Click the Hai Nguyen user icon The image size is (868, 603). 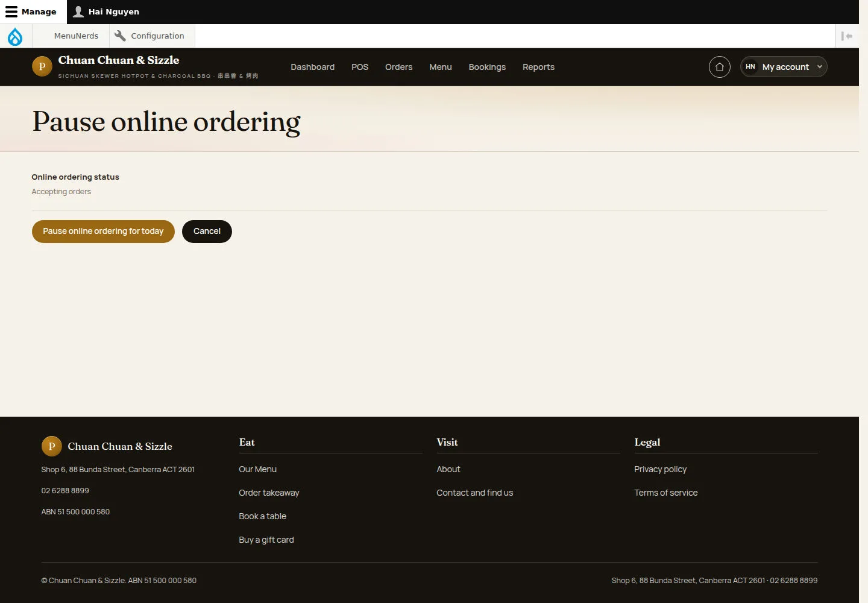click(78, 11)
